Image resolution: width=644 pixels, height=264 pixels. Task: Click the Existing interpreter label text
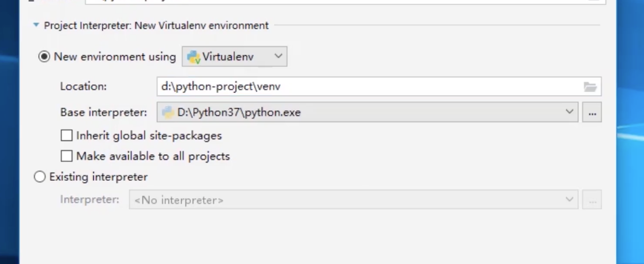point(99,177)
